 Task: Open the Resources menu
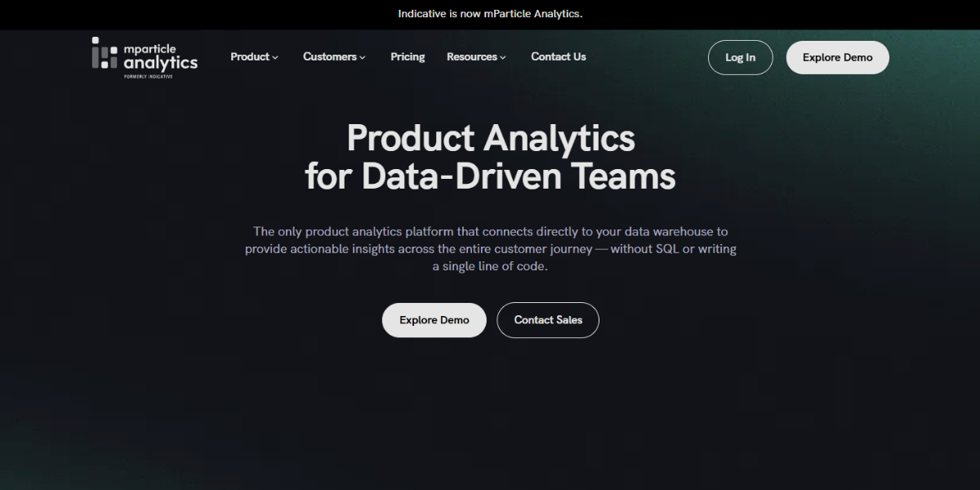[471, 57]
